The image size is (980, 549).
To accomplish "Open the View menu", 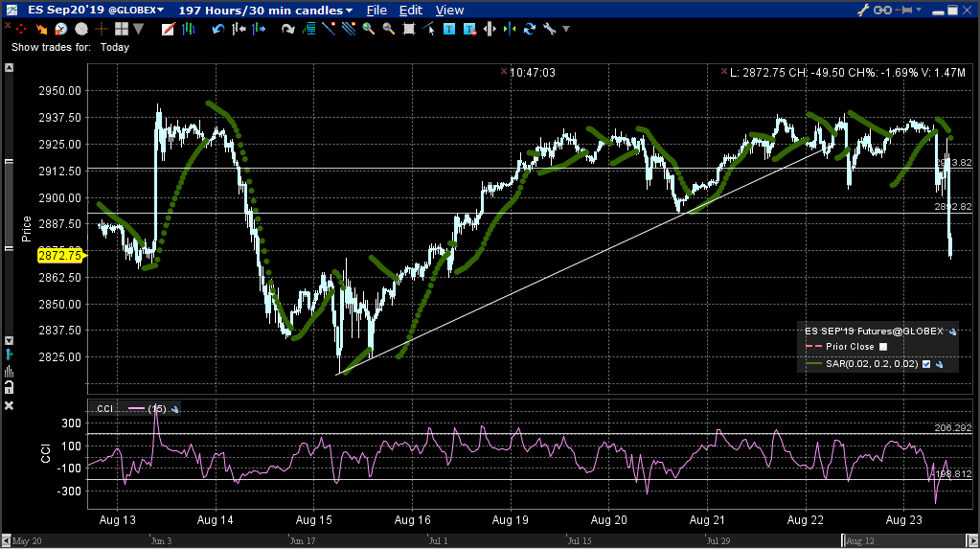I will (x=449, y=10).
